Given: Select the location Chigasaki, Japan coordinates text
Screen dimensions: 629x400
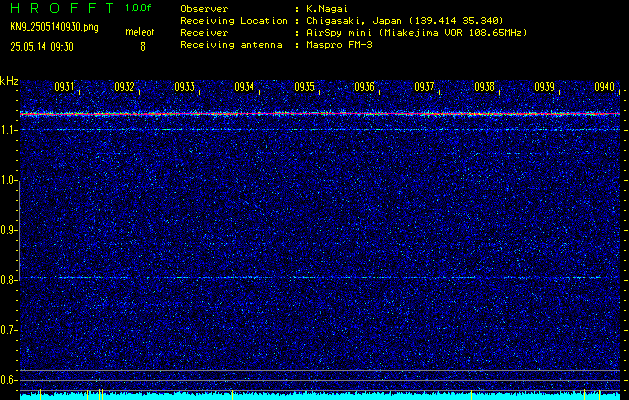Looking at the screenshot, I should pyautogui.click(x=405, y=20).
